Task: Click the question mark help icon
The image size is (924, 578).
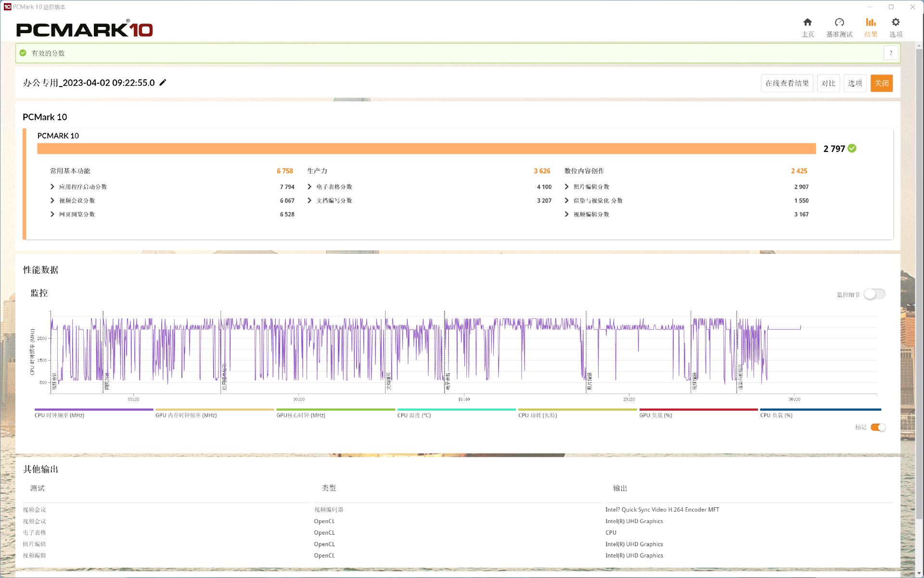Action: 891,53
